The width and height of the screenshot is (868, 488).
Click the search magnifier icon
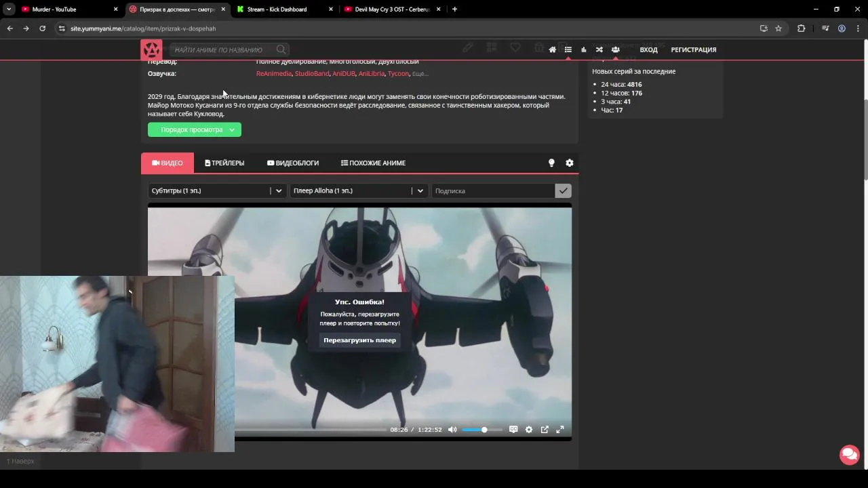(x=281, y=49)
